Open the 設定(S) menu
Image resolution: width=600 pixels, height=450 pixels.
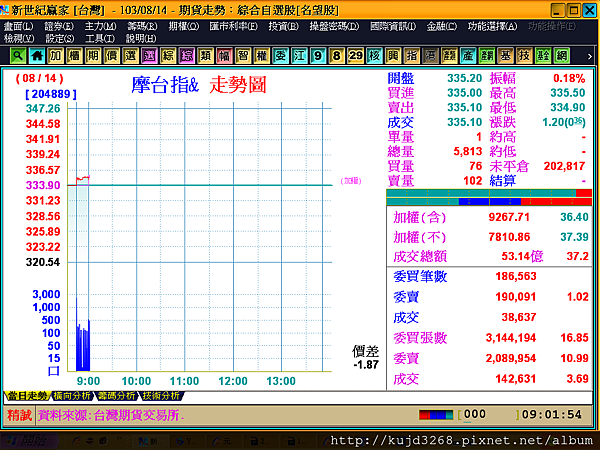click(x=60, y=39)
